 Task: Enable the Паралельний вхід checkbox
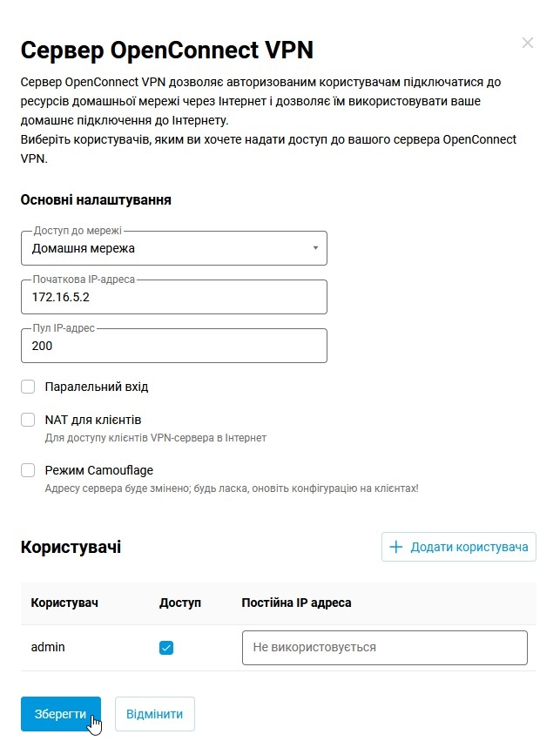point(28,387)
